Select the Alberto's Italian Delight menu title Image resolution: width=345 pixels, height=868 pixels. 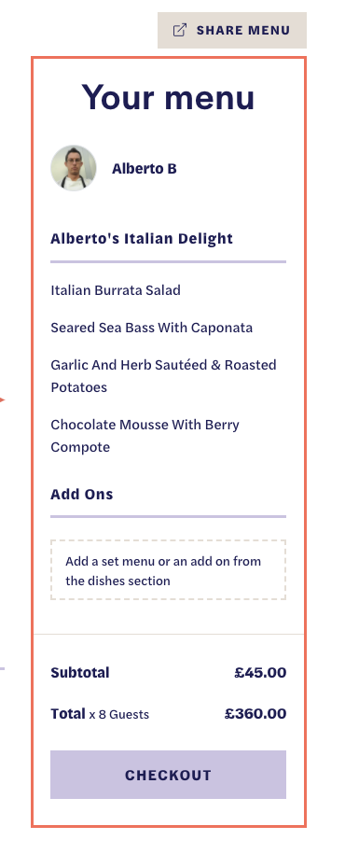[x=142, y=239]
